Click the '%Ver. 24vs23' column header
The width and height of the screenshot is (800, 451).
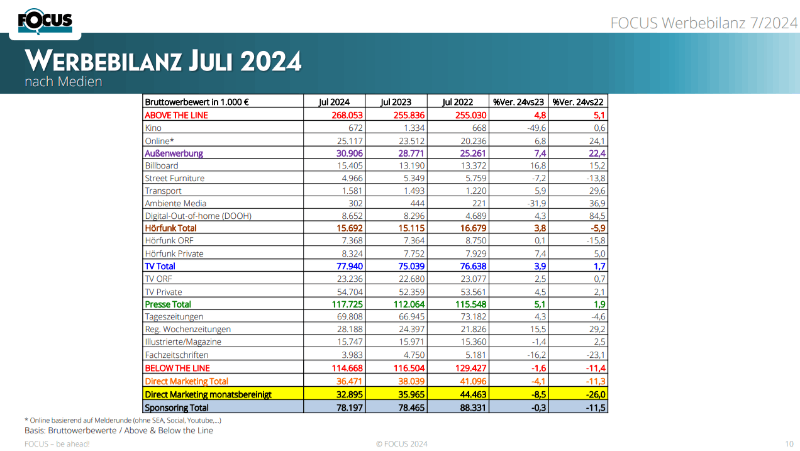518,102
